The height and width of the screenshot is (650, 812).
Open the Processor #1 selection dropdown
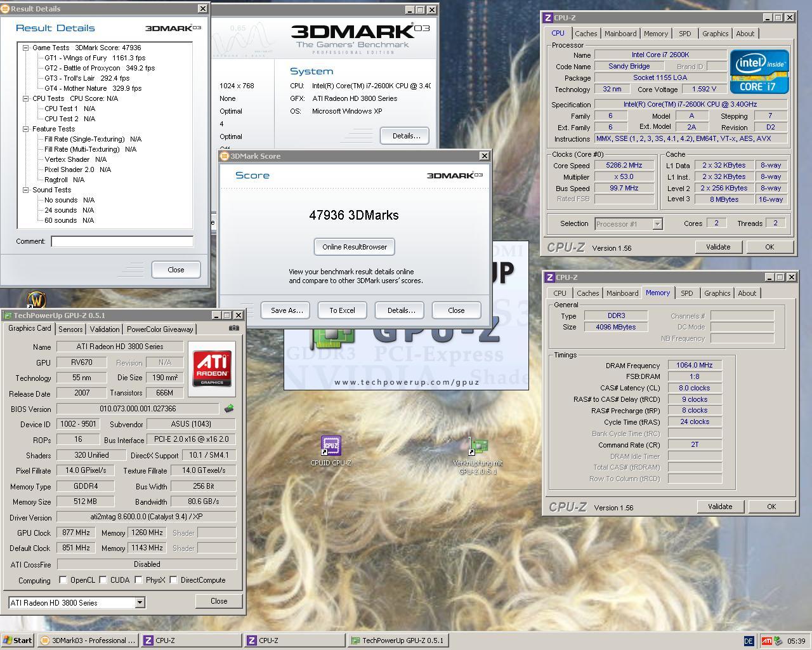[x=657, y=223]
